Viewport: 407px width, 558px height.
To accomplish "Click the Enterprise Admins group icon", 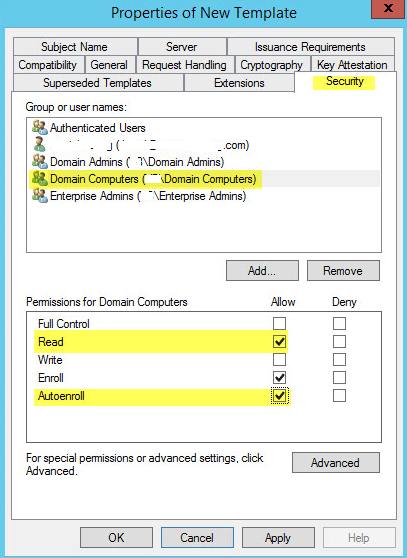I will pos(39,195).
